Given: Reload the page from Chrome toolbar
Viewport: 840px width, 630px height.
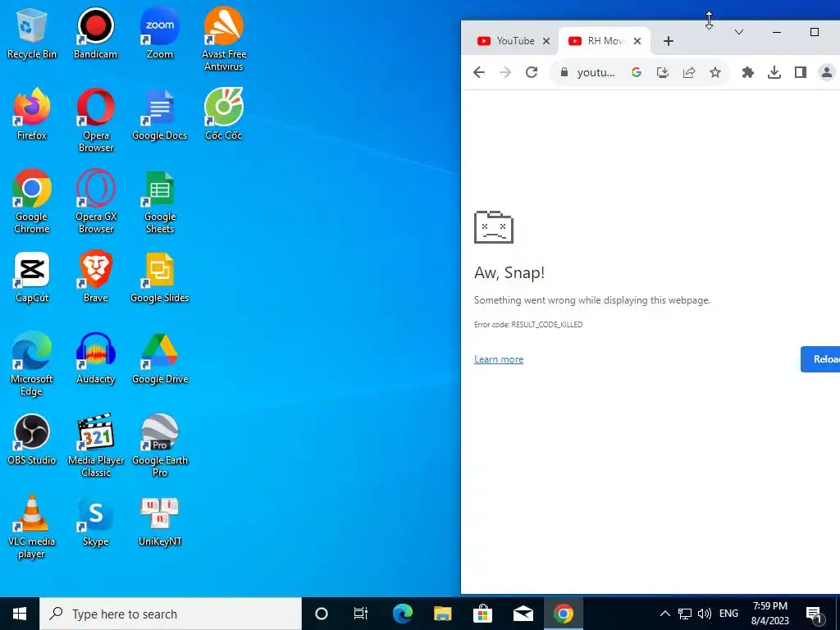Looking at the screenshot, I should coord(532,72).
